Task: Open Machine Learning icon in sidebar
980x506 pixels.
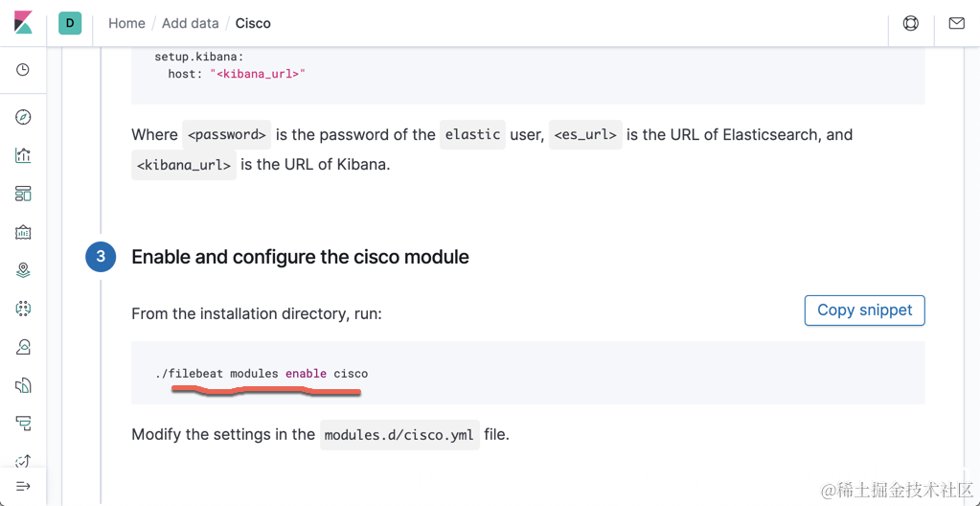Action: [x=23, y=309]
